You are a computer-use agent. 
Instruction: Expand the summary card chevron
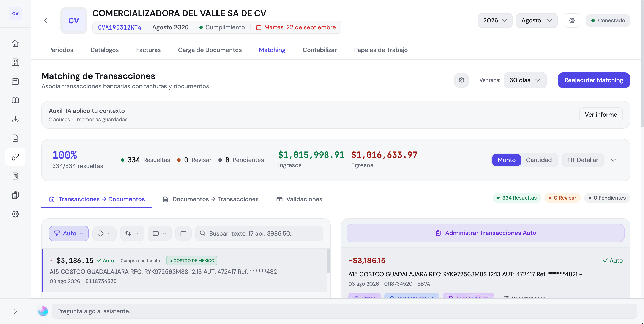coord(613,160)
